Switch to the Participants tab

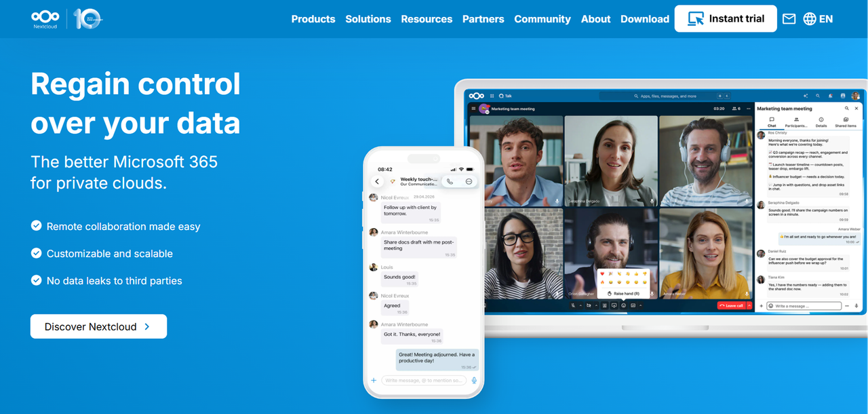[796, 122]
